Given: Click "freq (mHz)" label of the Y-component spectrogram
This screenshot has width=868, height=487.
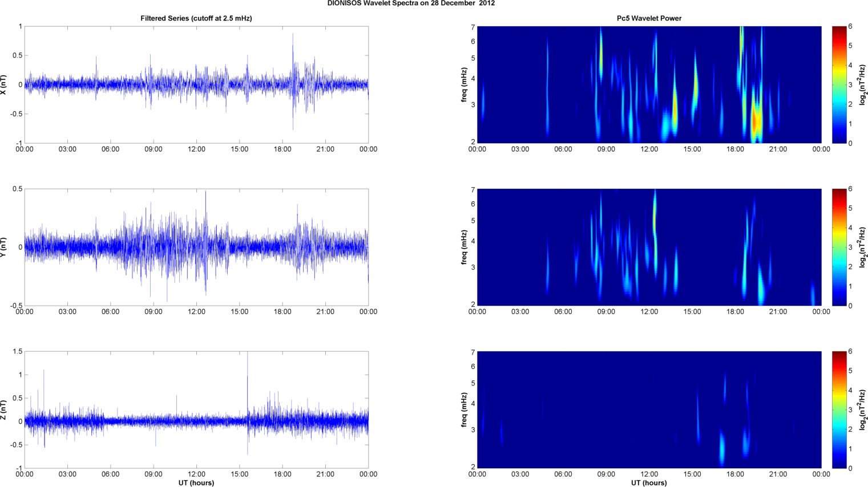Looking at the screenshot, I should [464, 247].
